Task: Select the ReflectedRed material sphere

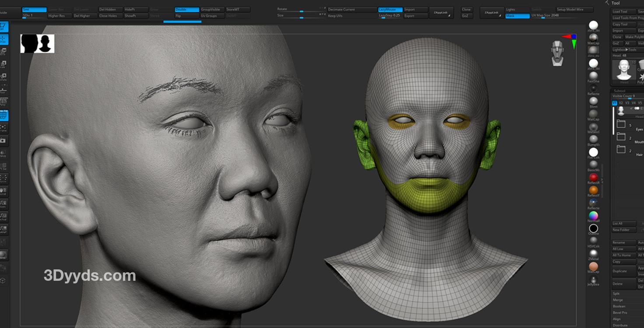Action: click(593, 178)
